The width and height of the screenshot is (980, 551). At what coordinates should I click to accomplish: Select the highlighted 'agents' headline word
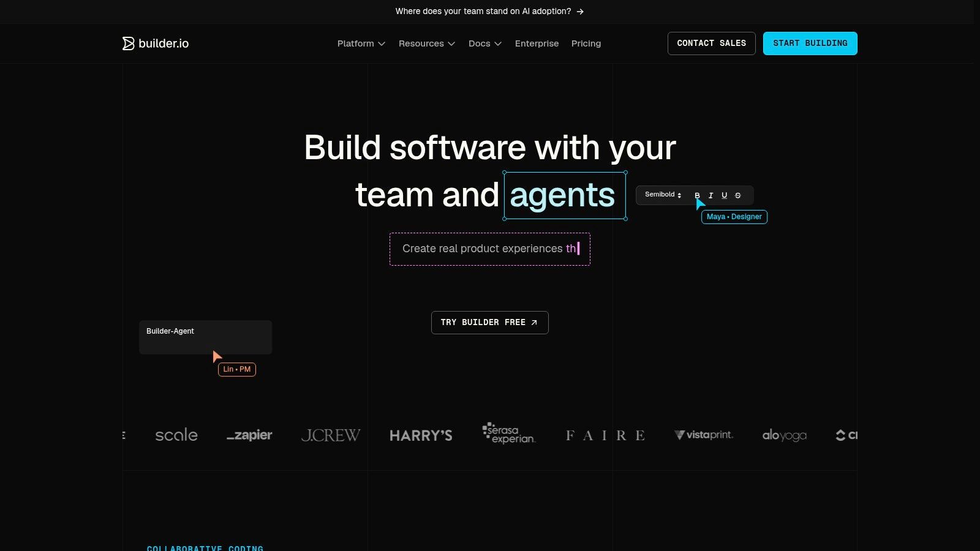(x=565, y=196)
